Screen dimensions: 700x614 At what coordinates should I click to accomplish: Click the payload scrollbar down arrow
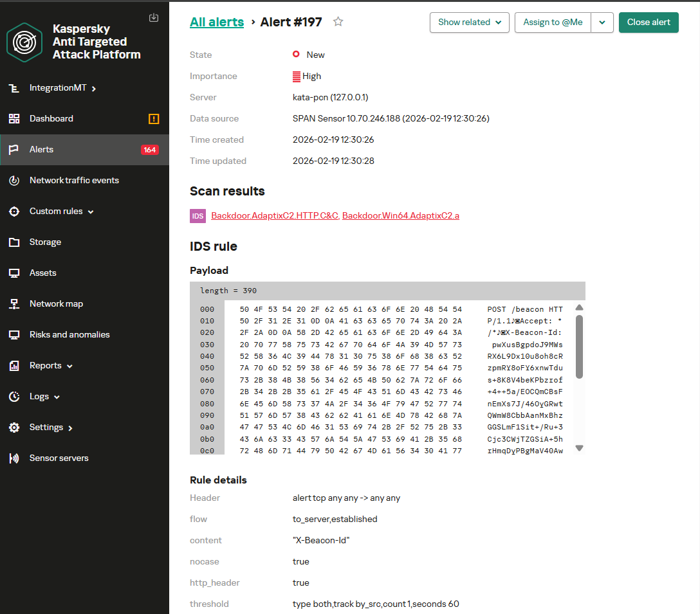tap(579, 448)
